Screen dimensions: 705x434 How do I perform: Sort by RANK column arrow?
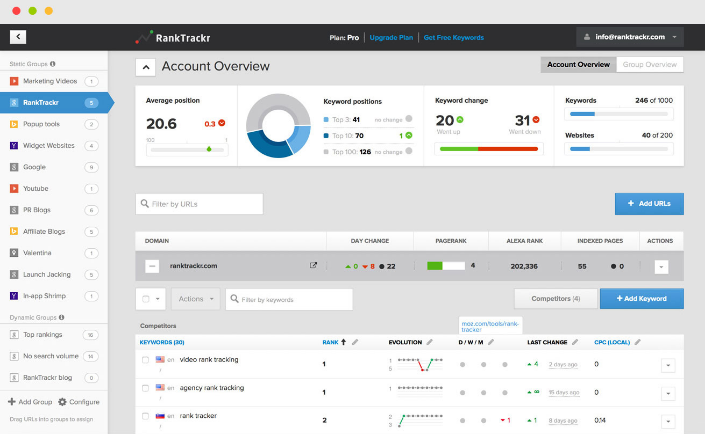344,342
